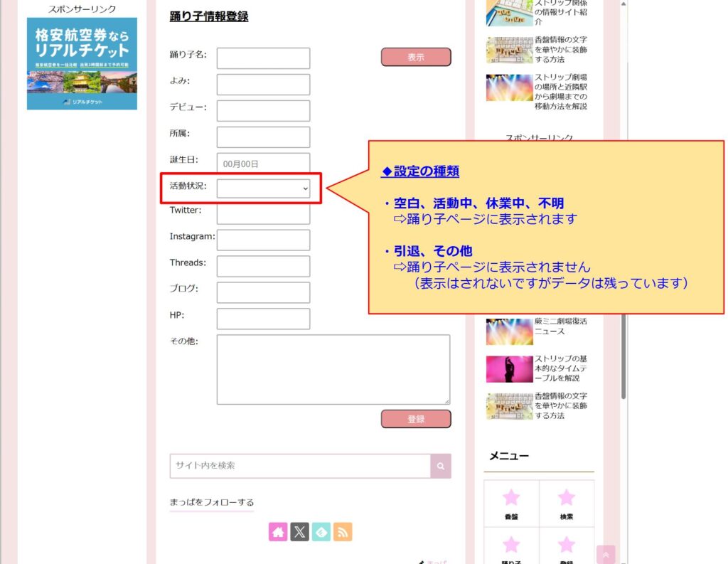Click the page vertical scrollbar
The width and height of the screenshot is (728, 564).
(x=623, y=284)
